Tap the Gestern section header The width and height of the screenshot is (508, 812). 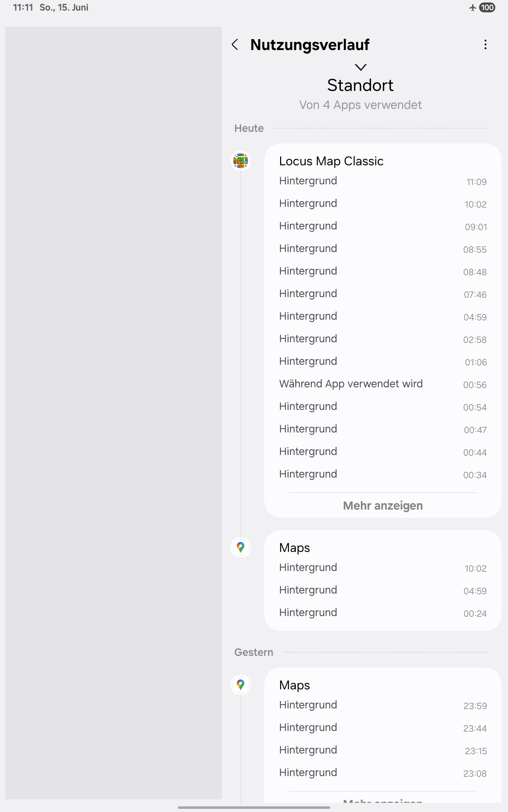pyautogui.click(x=254, y=652)
